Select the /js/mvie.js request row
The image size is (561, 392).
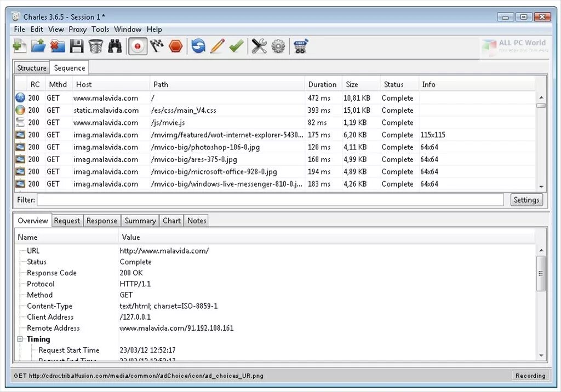pos(275,123)
